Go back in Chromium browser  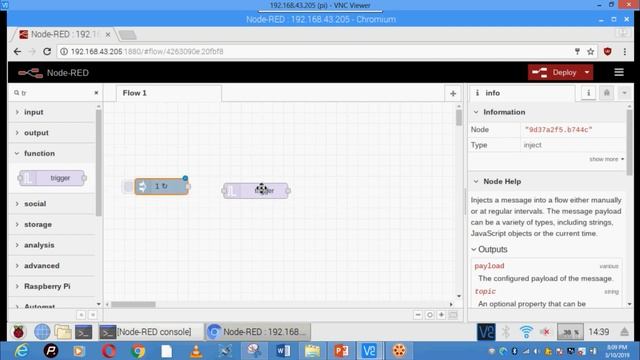click(x=17, y=52)
